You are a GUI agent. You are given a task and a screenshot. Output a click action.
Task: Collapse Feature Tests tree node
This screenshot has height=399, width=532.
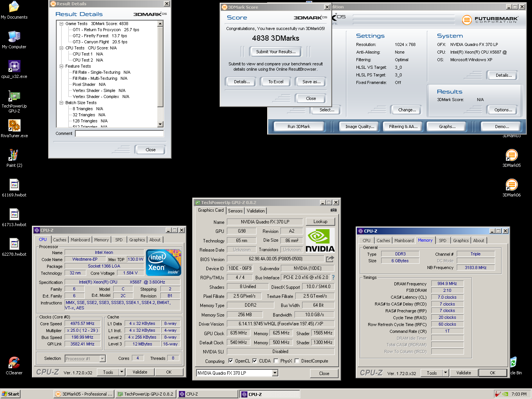[x=61, y=66]
